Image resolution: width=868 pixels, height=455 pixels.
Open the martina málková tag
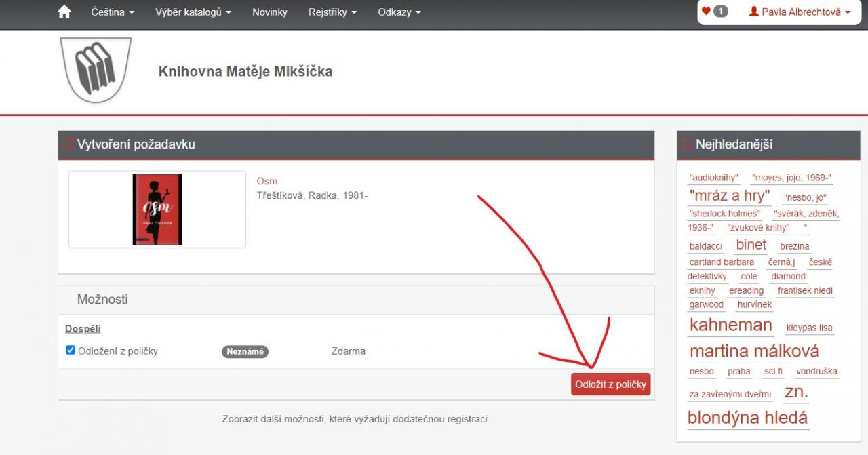click(x=754, y=351)
